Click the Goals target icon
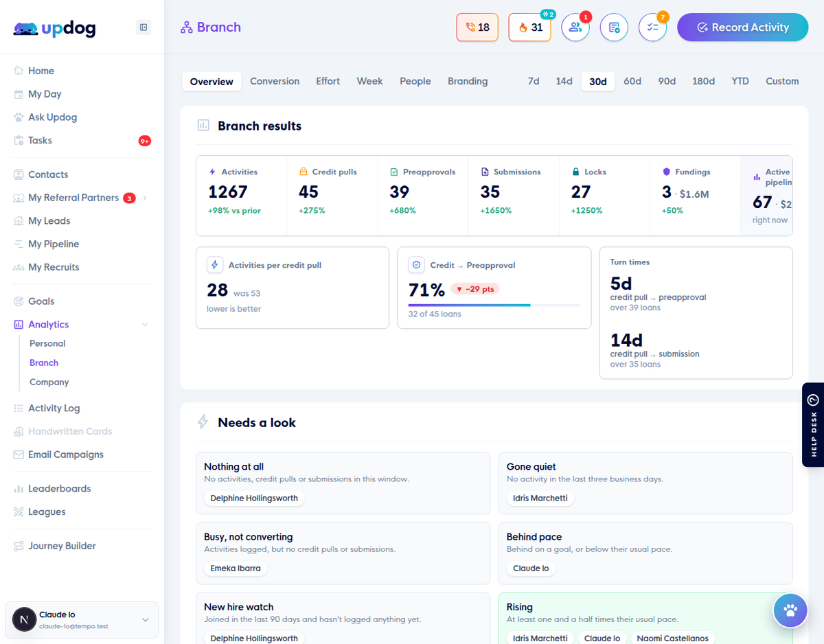This screenshot has width=824, height=644. coord(19,301)
